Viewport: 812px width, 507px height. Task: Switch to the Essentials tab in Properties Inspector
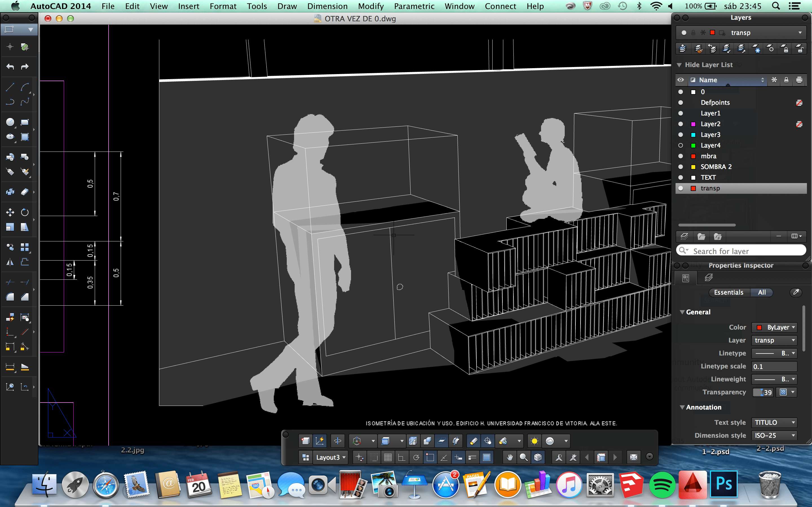tap(729, 292)
